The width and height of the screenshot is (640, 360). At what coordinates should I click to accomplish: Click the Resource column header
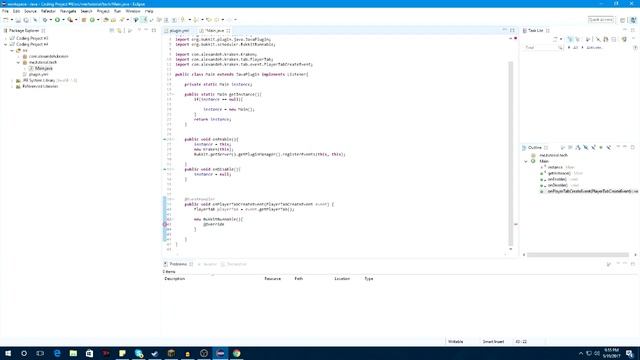pos(273,279)
